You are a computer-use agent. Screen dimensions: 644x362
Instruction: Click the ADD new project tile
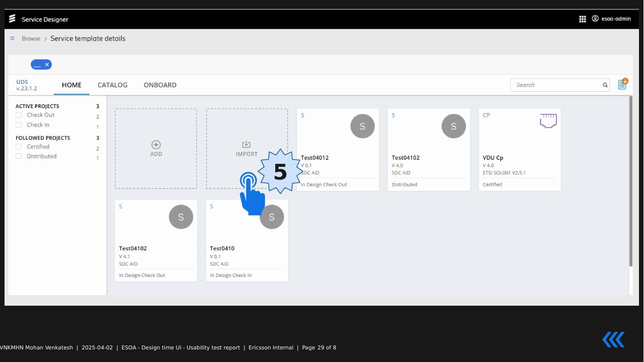[156, 149]
